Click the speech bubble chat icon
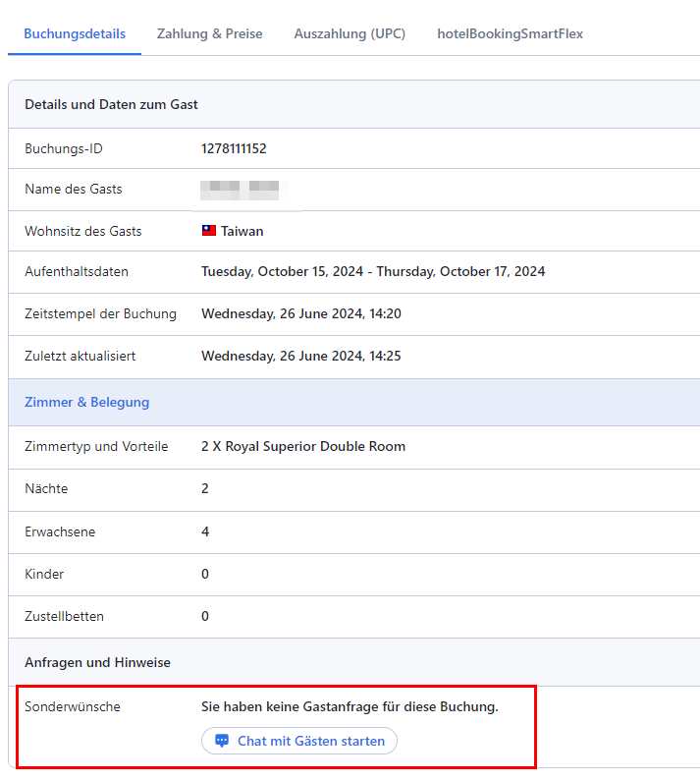 (x=222, y=741)
